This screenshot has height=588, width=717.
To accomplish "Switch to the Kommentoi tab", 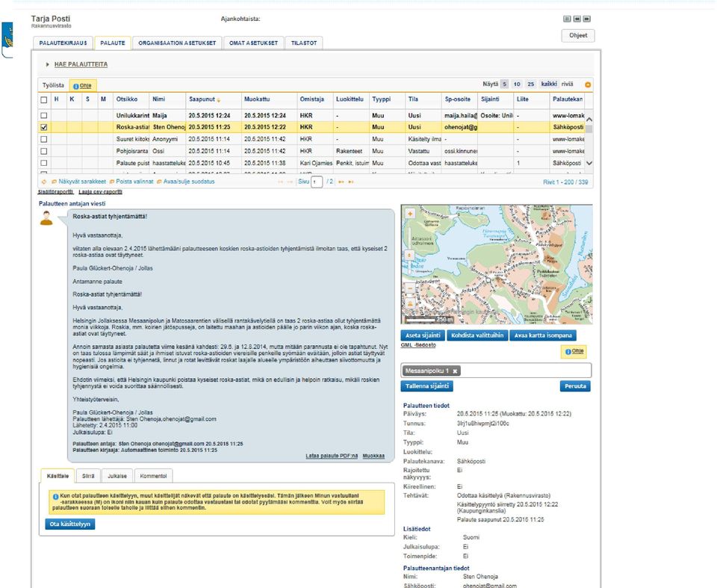I will 153,476.
